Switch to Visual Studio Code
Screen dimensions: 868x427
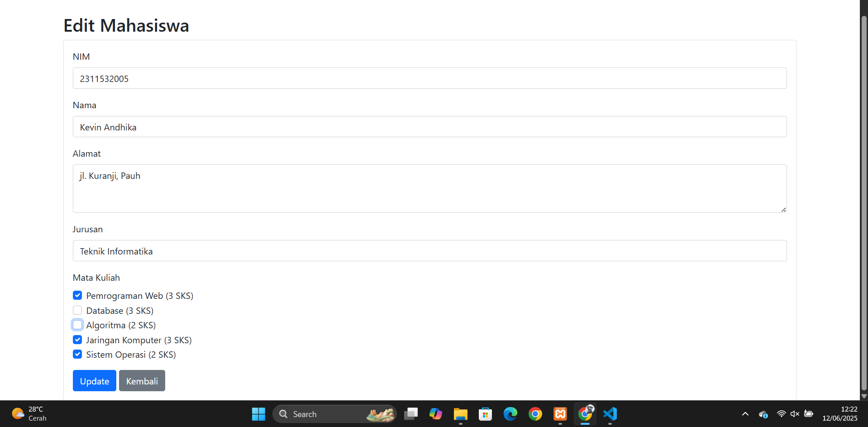pyautogui.click(x=610, y=414)
